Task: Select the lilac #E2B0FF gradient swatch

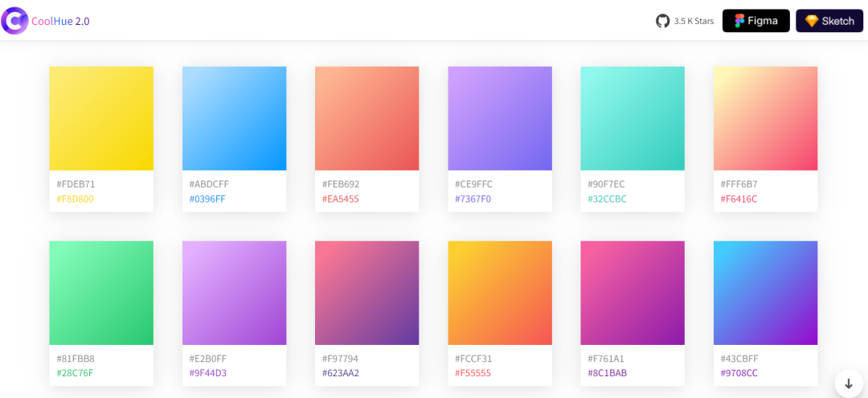Action: click(234, 293)
